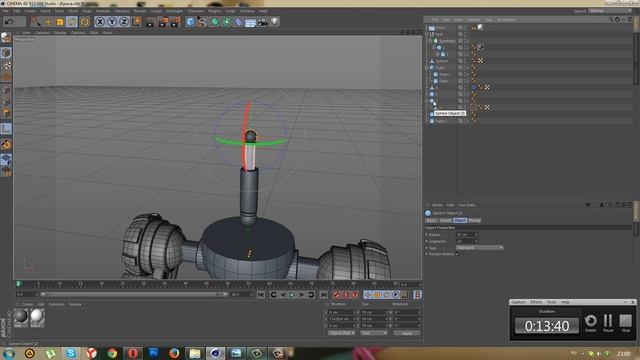The width and height of the screenshot is (640, 360).
Task: Click the Apply button in coordinates panel
Action: coord(407,333)
